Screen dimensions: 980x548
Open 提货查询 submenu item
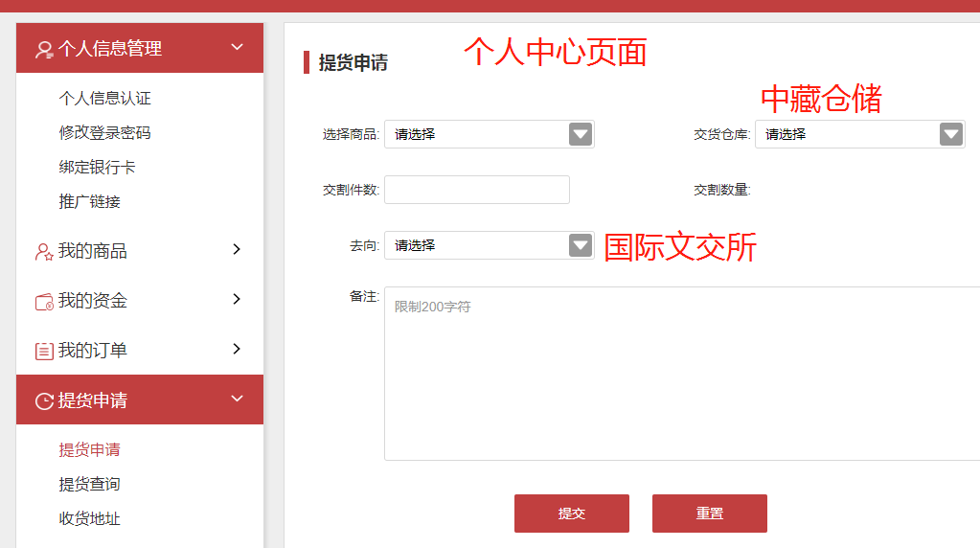(89, 485)
